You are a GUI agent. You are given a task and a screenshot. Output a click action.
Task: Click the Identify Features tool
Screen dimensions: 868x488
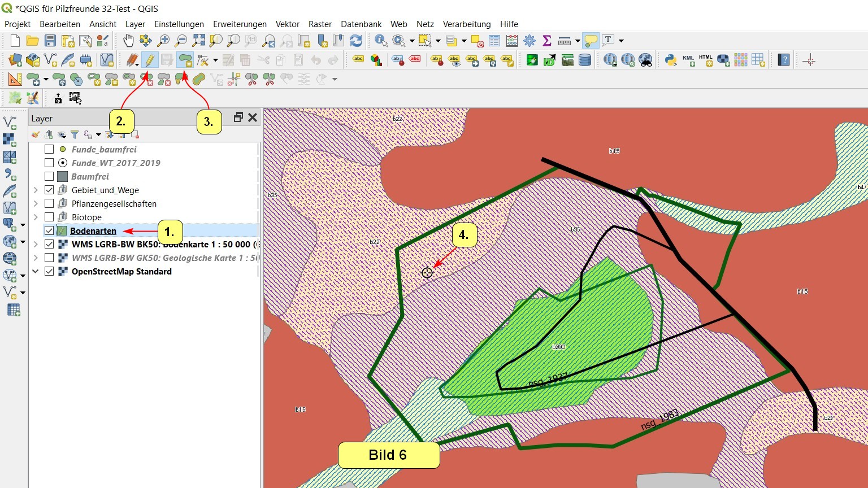[381, 41]
